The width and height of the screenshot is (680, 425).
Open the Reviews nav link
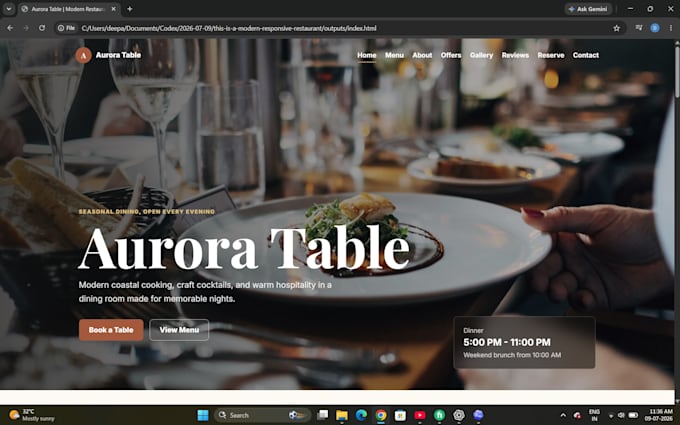pyautogui.click(x=515, y=55)
